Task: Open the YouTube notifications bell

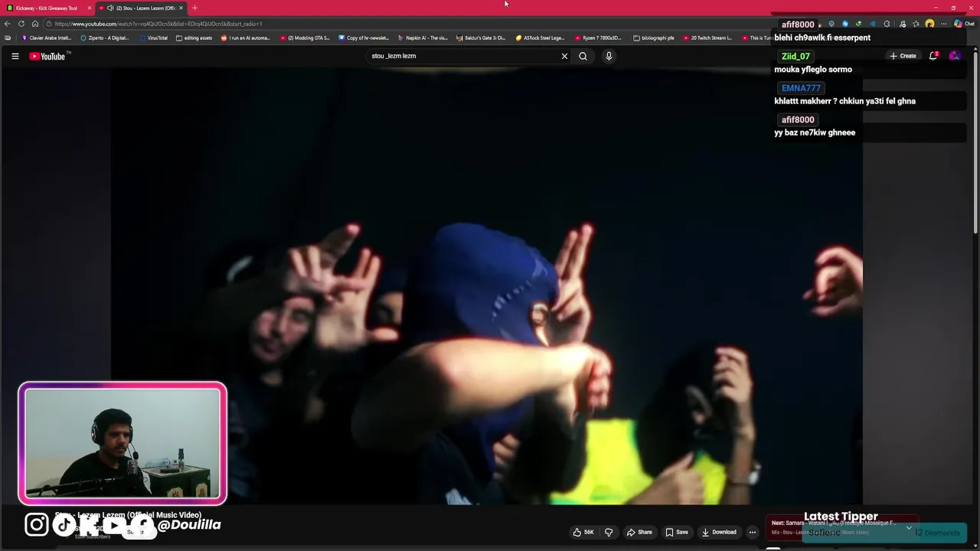Action: pyautogui.click(x=933, y=56)
